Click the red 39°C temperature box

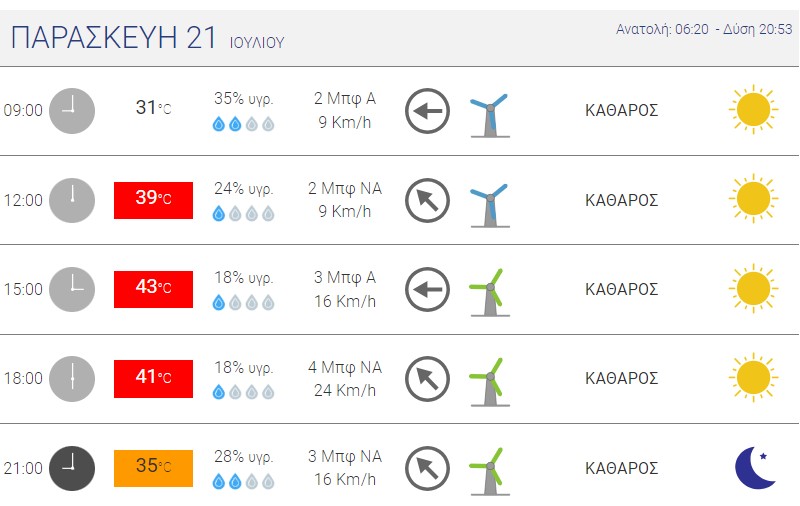tap(153, 200)
